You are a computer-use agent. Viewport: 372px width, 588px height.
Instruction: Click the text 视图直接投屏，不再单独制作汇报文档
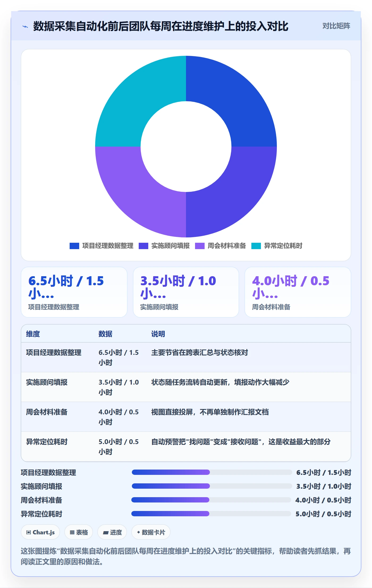[210, 412]
